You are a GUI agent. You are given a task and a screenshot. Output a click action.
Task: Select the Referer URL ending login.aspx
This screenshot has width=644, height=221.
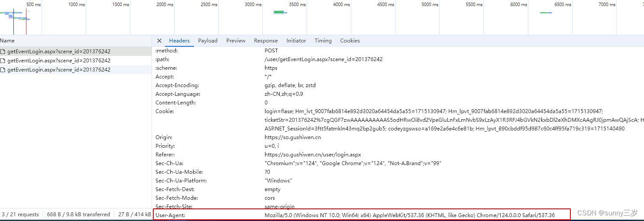coord(313,155)
